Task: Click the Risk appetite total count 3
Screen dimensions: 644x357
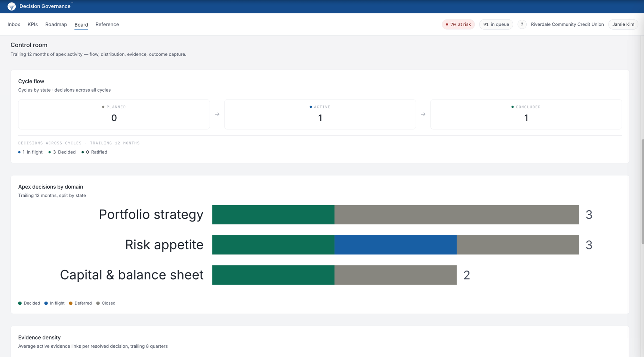Action: click(x=589, y=245)
